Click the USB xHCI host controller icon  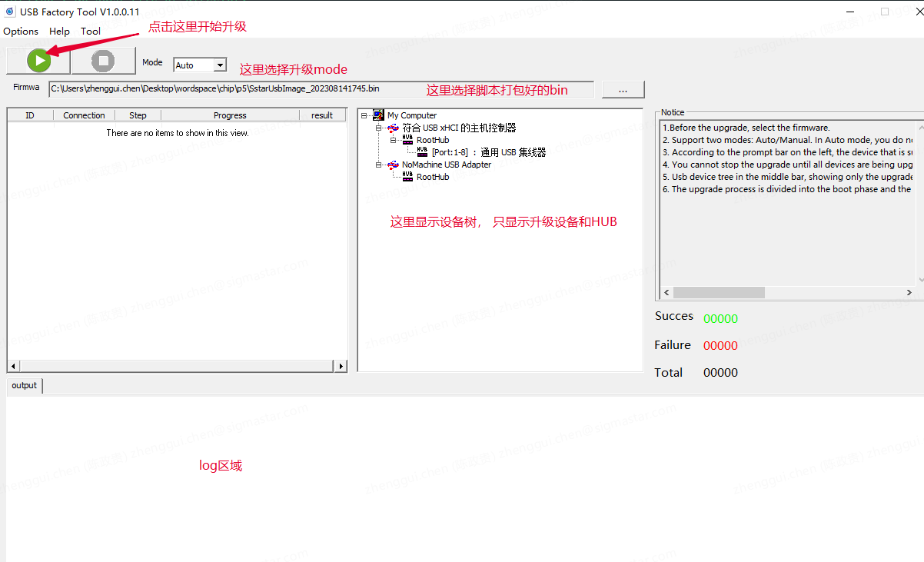click(394, 128)
